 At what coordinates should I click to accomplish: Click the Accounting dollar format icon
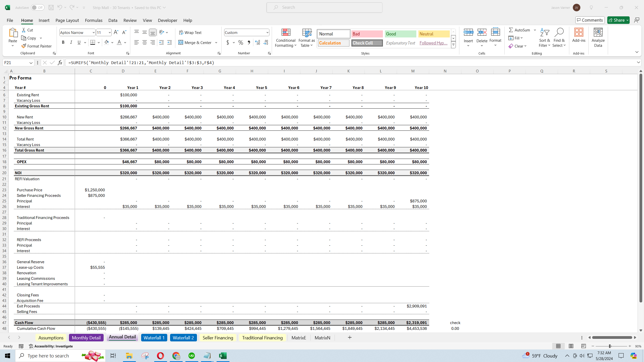tap(228, 42)
